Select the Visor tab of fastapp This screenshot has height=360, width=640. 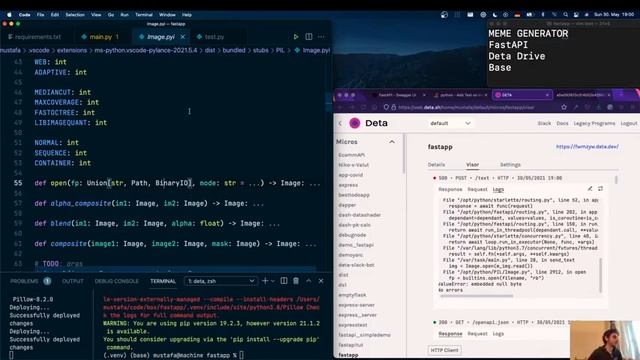[x=472, y=164]
